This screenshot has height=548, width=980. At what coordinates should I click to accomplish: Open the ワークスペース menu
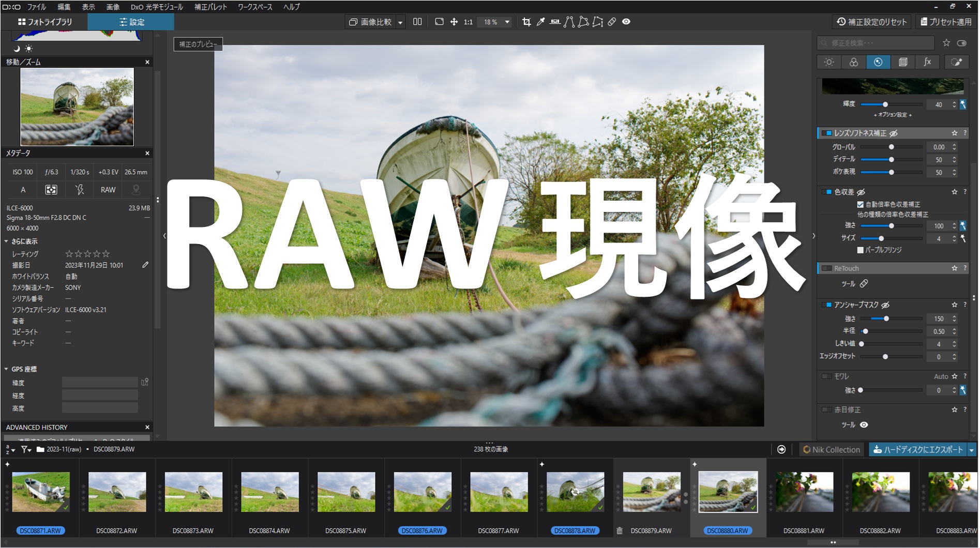(x=255, y=7)
